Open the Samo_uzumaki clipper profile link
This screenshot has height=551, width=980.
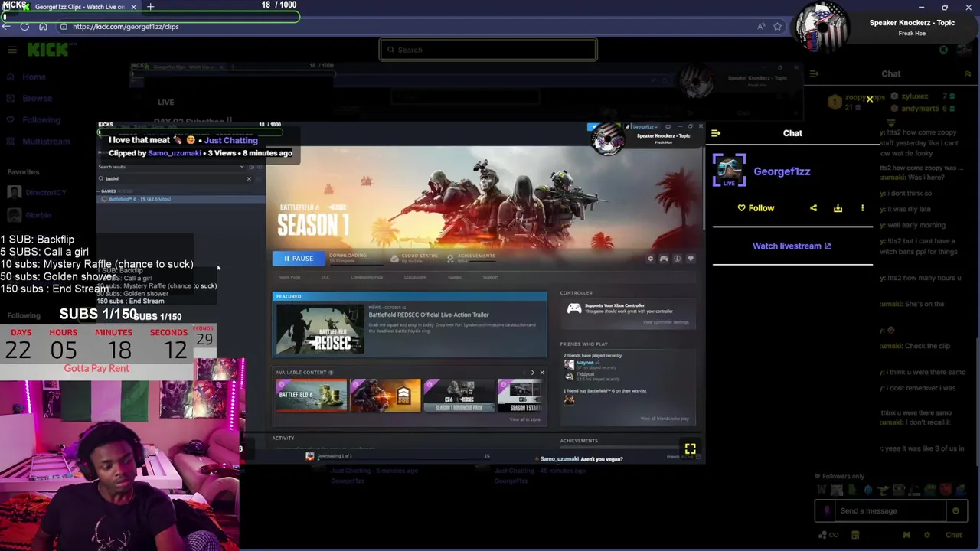tap(175, 153)
